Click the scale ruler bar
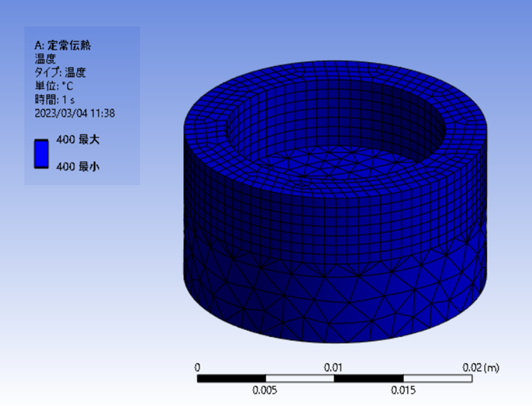The image size is (532, 406). tap(334, 379)
